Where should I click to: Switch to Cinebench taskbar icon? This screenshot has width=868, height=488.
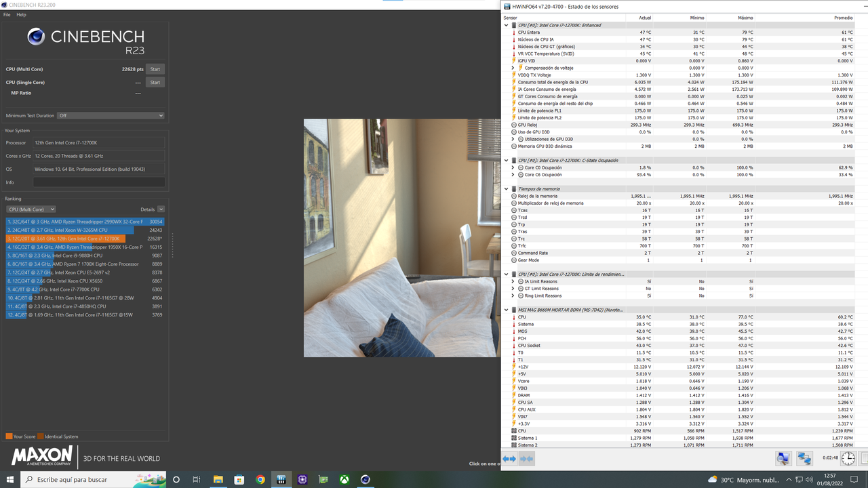(366, 479)
